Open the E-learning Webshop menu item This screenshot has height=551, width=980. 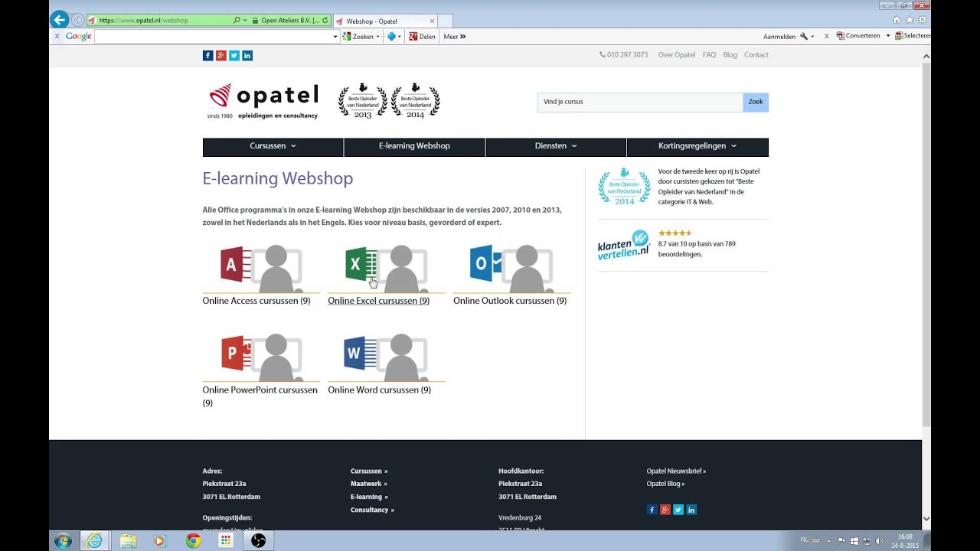coord(414,146)
